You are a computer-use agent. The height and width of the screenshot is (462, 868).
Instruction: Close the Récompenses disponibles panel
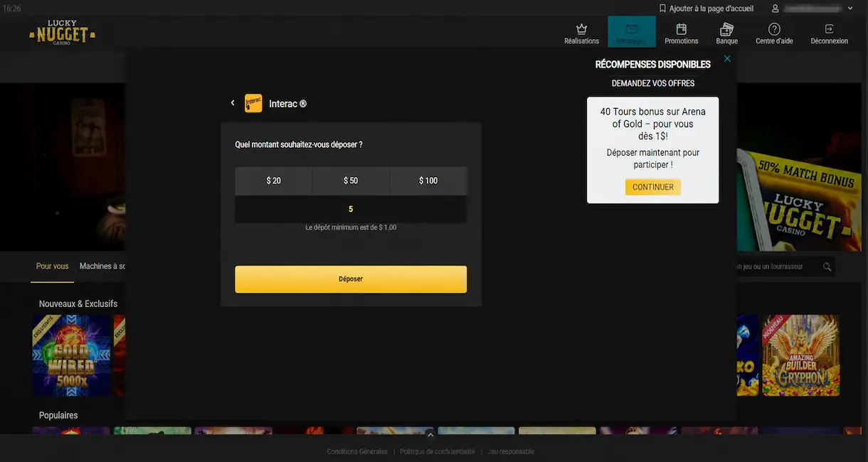(727, 58)
